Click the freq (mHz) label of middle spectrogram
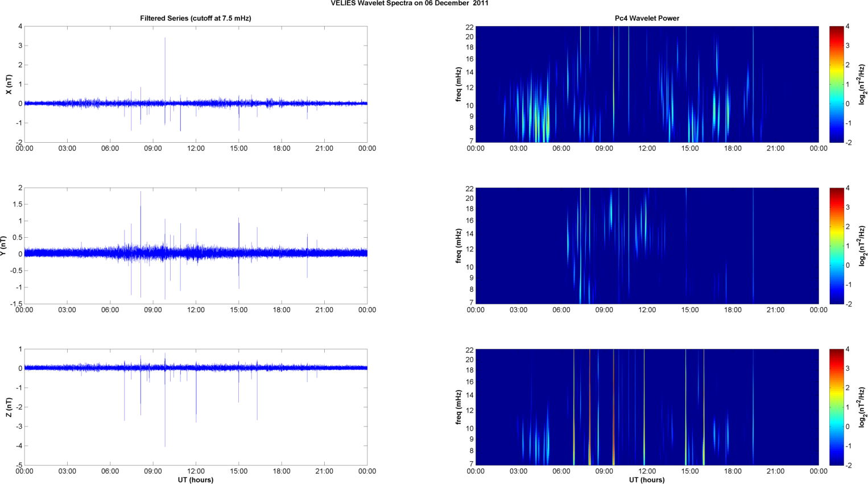Image resolution: width=868 pixels, height=484 pixels. pos(458,246)
